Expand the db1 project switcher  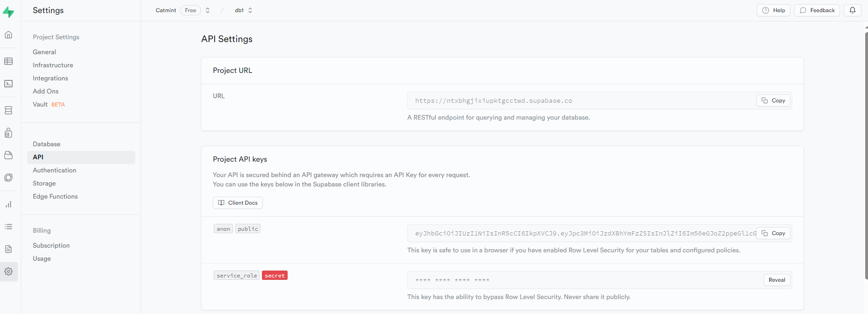(250, 10)
